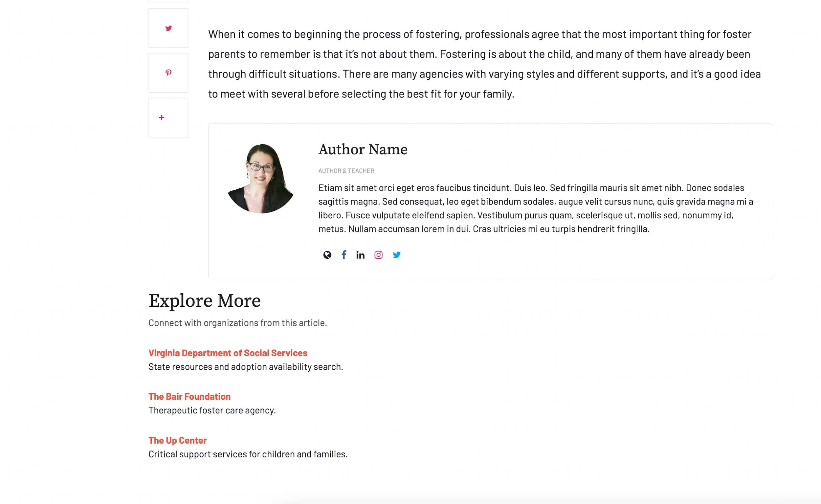Click the 'Therapeutic foster care agency' description
This screenshot has width=821, height=504.
click(212, 410)
